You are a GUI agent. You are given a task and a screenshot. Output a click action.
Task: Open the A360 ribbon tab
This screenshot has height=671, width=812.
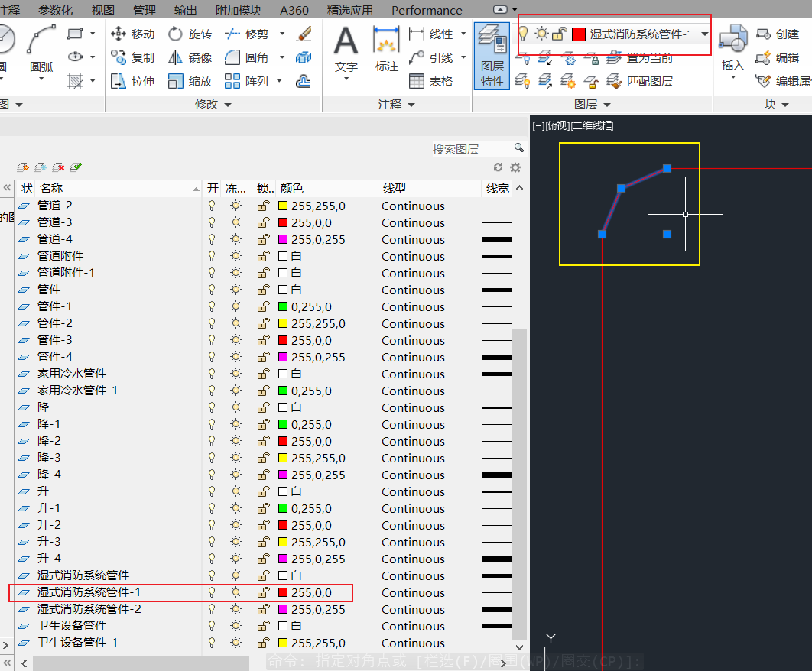(x=294, y=11)
